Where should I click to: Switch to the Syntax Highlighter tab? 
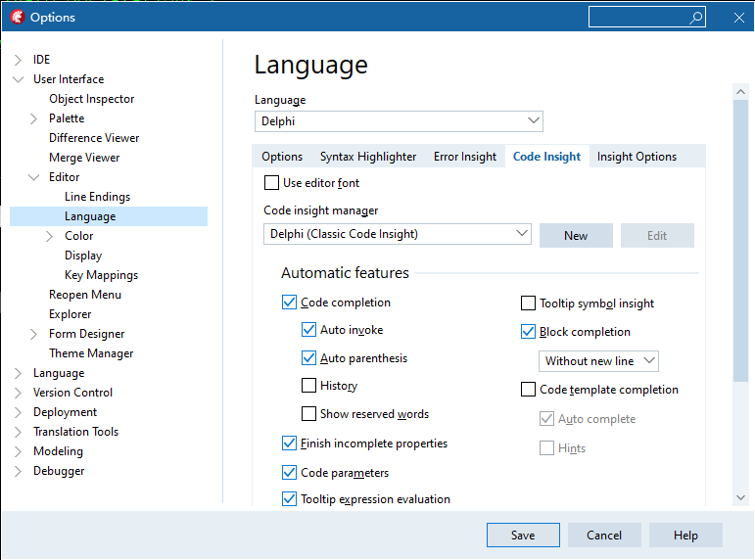(x=368, y=157)
